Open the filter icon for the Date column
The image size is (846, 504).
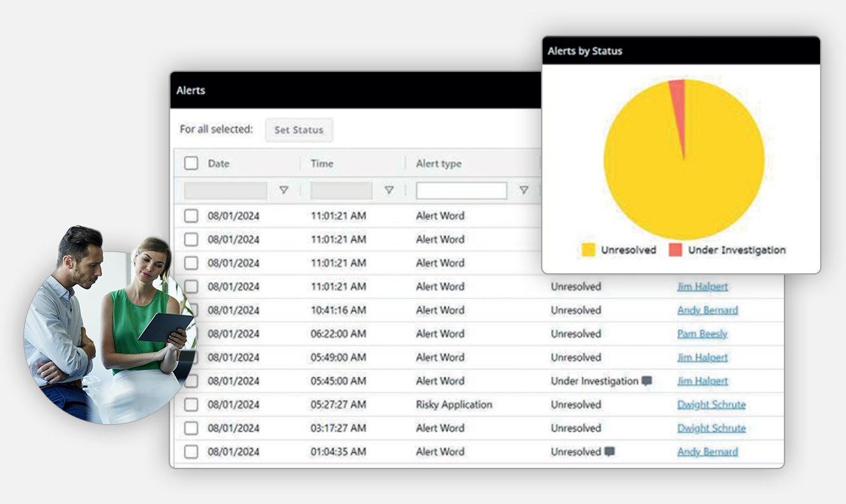(x=284, y=190)
